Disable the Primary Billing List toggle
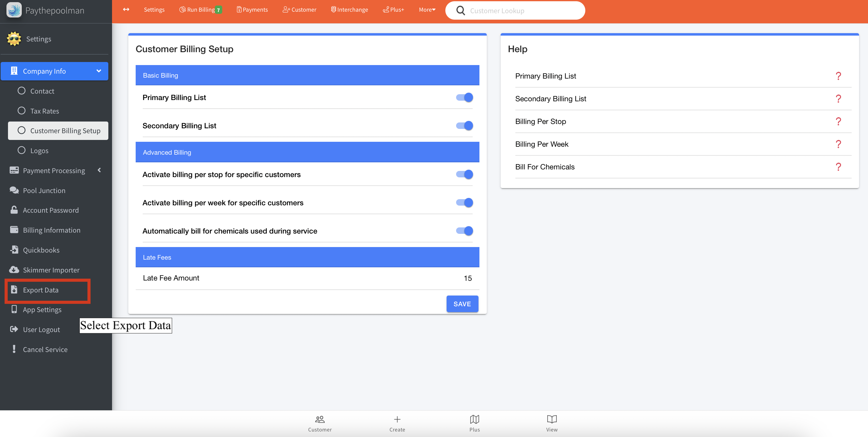The height and width of the screenshot is (437, 868). coord(464,97)
